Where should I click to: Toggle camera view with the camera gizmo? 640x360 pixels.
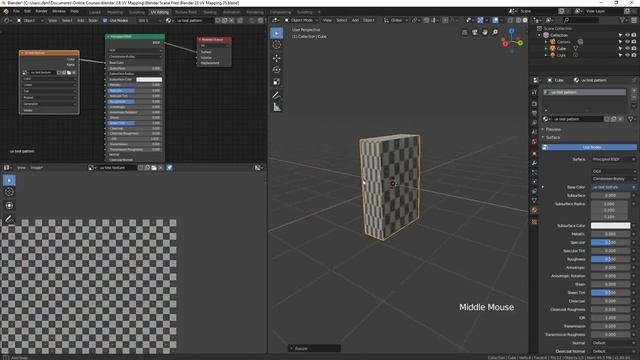coord(475,32)
